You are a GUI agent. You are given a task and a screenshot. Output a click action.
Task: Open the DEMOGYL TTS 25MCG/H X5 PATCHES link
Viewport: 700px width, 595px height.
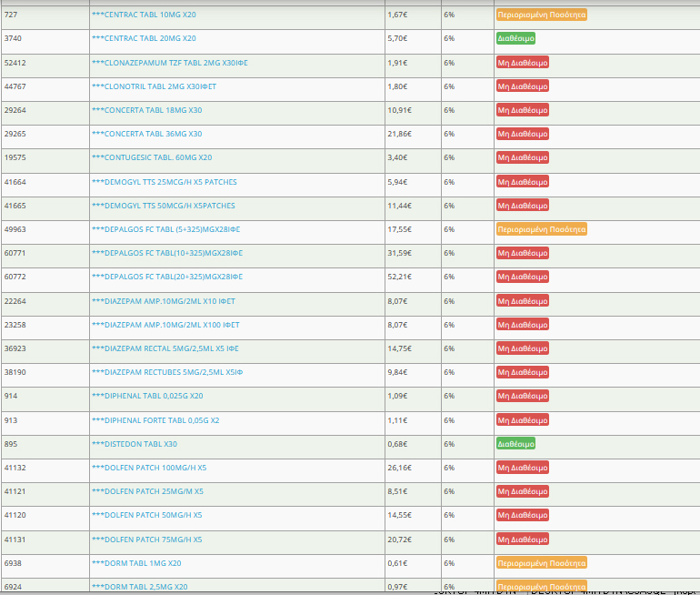click(x=164, y=182)
